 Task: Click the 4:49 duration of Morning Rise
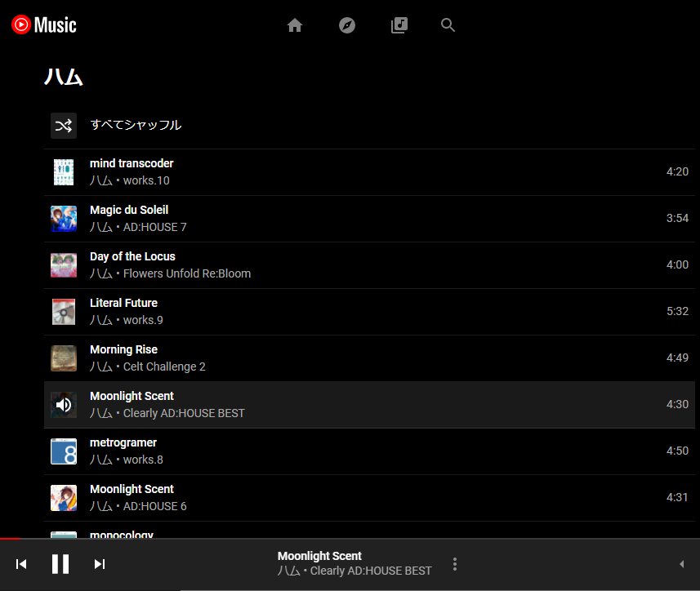click(677, 358)
